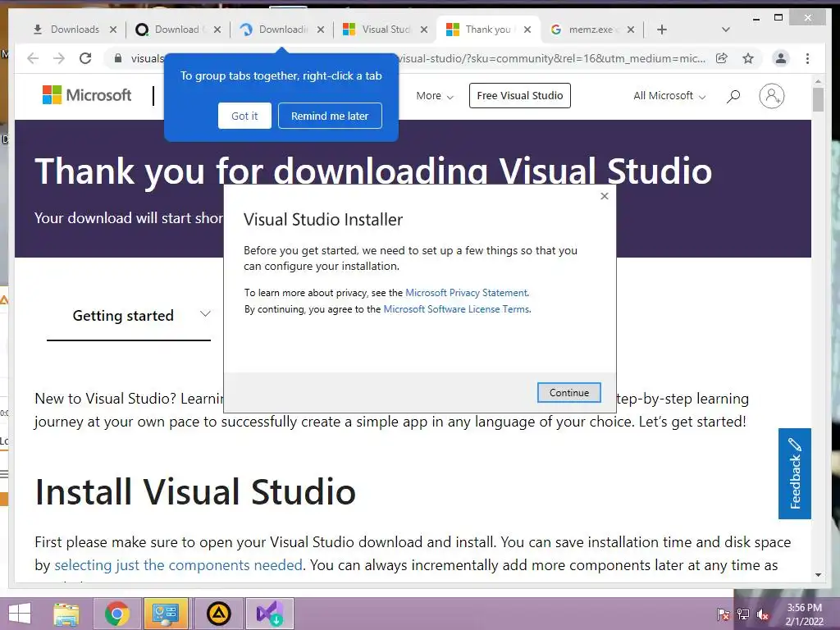Screen dimensions: 840x630
Task: Open Microsoft Software License Terms link
Action: click(x=456, y=309)
